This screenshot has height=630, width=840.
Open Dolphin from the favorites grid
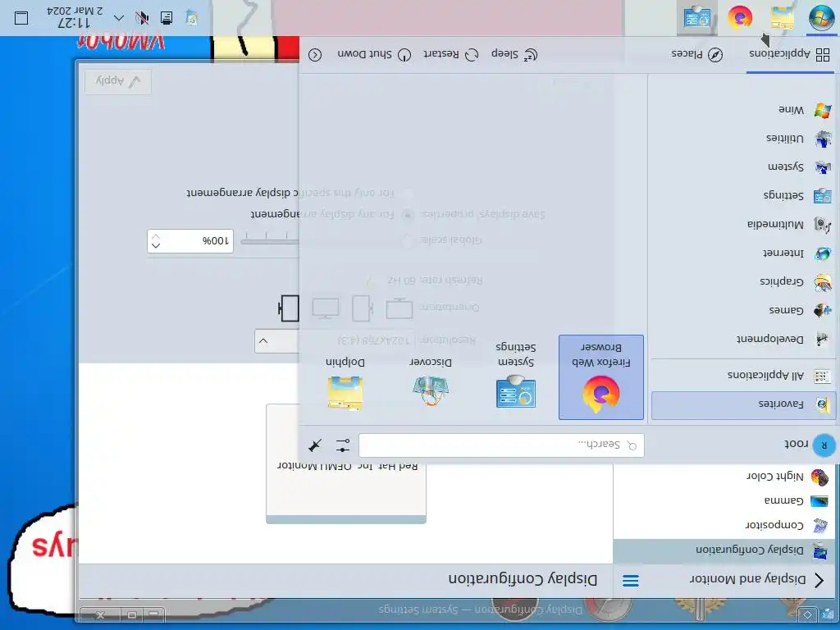coord(345,377)
